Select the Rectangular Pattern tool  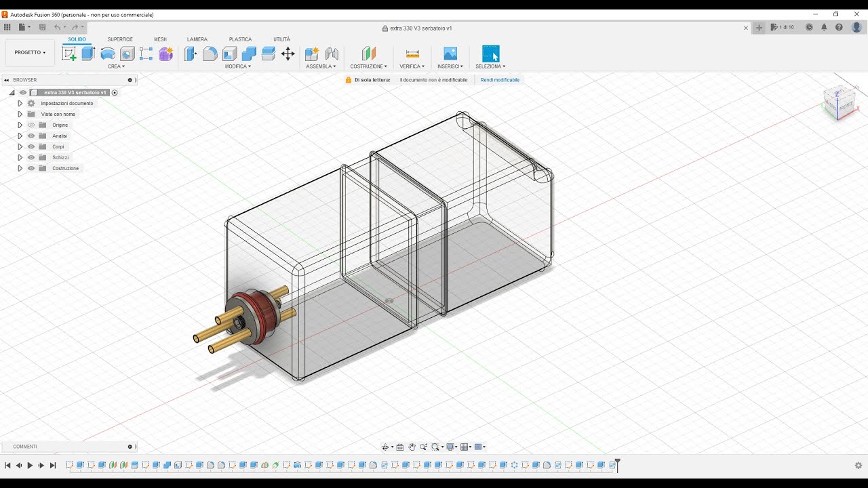coord(146,54)
